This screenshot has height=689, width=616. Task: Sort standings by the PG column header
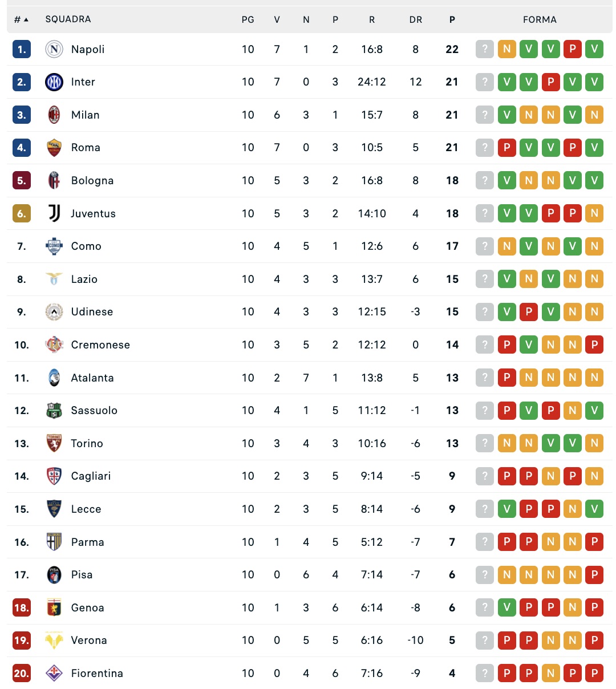tap(248, 20)
